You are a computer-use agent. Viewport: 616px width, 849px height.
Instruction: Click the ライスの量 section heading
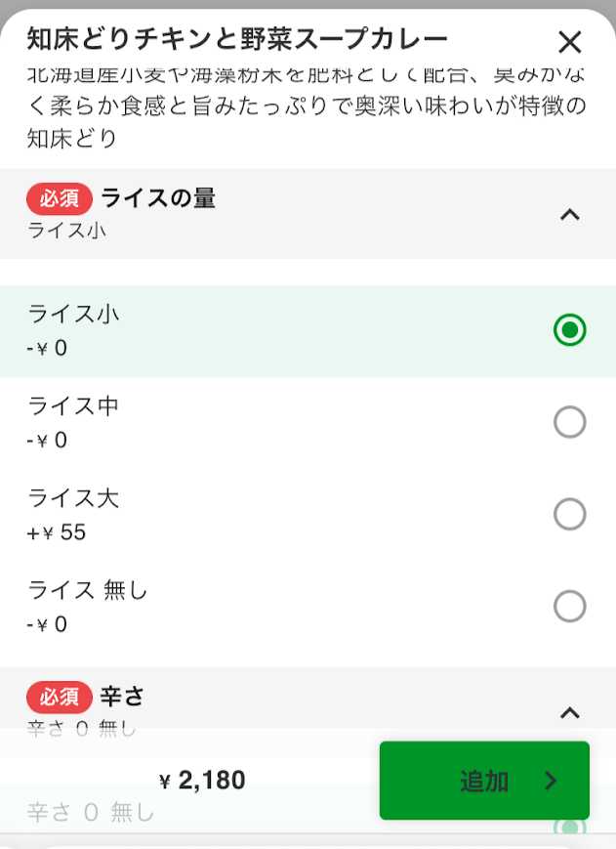(x=158, y=198)
